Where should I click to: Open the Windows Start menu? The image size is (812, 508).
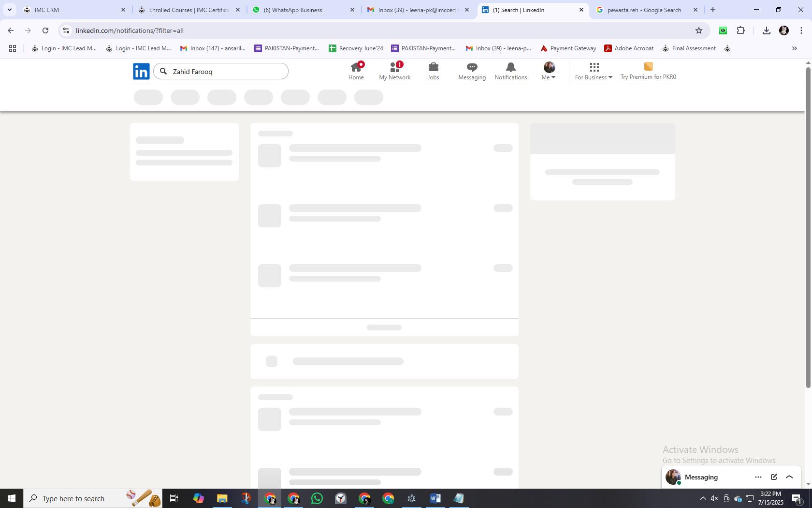click(12, 498)
